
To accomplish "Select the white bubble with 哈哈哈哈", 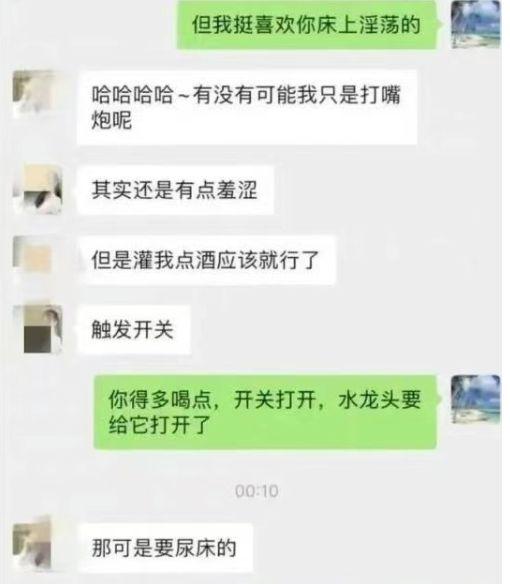I will tap(247, 107).
